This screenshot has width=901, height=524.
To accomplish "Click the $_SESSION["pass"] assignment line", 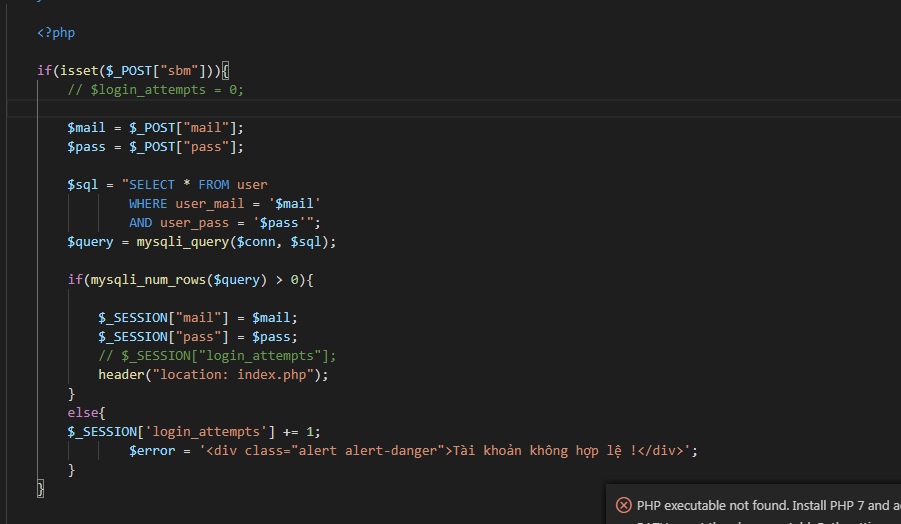I will [197, 337].
